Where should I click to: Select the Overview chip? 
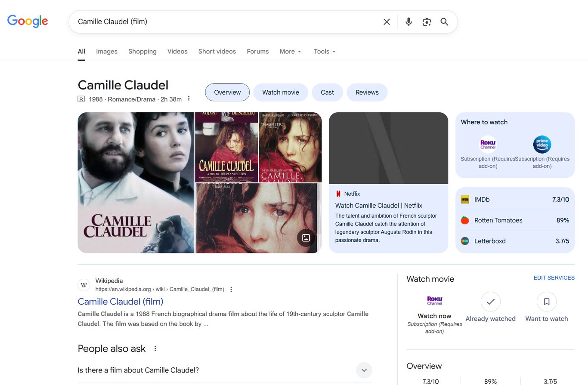pyautogui.click(x=227, y=92)
